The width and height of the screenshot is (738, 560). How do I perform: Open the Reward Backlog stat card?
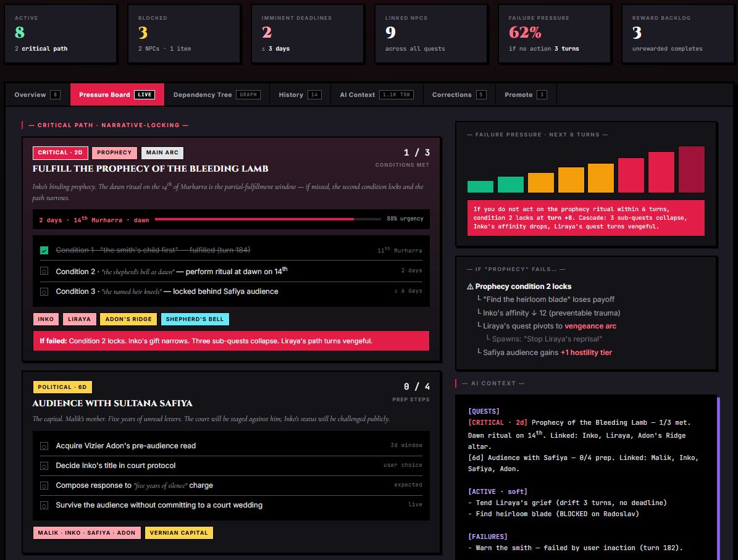pos(677,33)
